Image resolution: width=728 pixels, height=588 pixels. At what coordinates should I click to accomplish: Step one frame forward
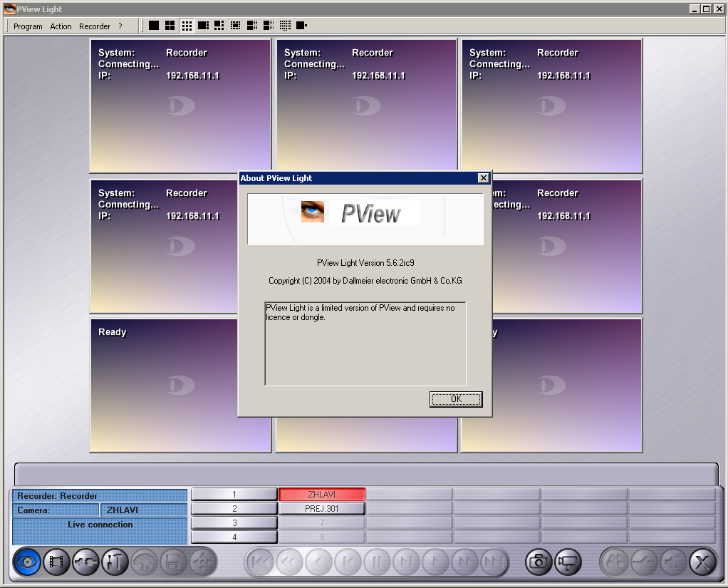pyautogui.click(x=407, y=562)
